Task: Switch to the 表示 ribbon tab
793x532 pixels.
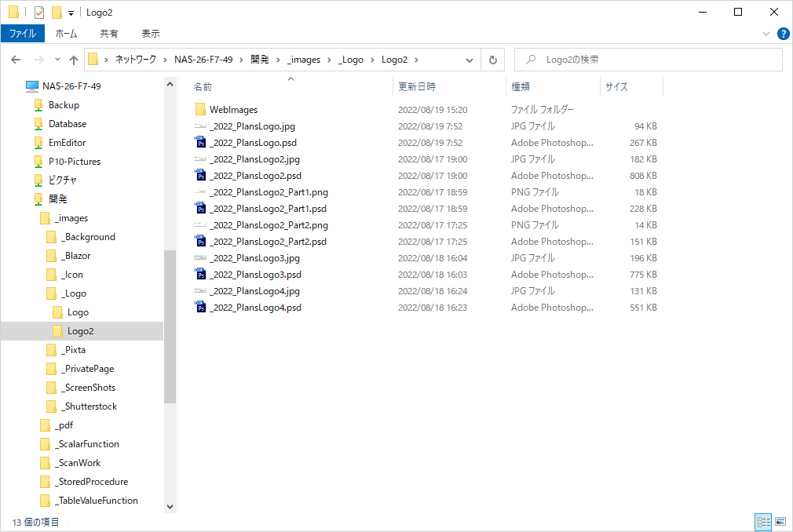Action: coord(150,34)
